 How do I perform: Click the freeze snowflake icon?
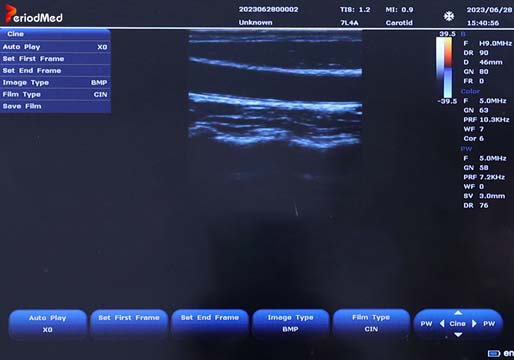point(449,16)
